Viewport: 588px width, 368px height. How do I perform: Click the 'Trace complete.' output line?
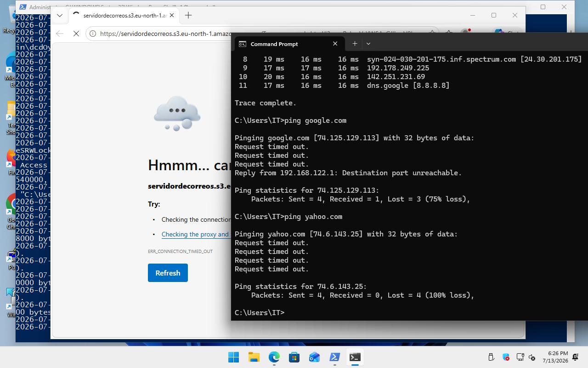[266, 103]
